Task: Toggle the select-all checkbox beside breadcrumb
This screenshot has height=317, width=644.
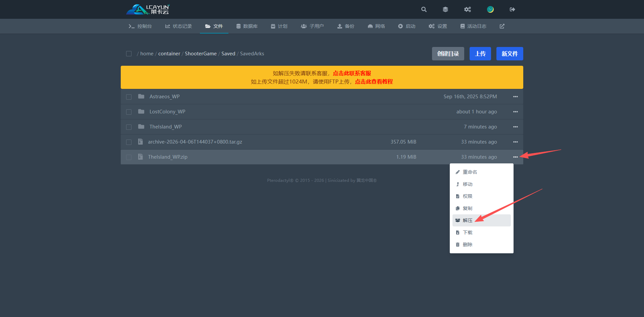Action: click(129, 54)
